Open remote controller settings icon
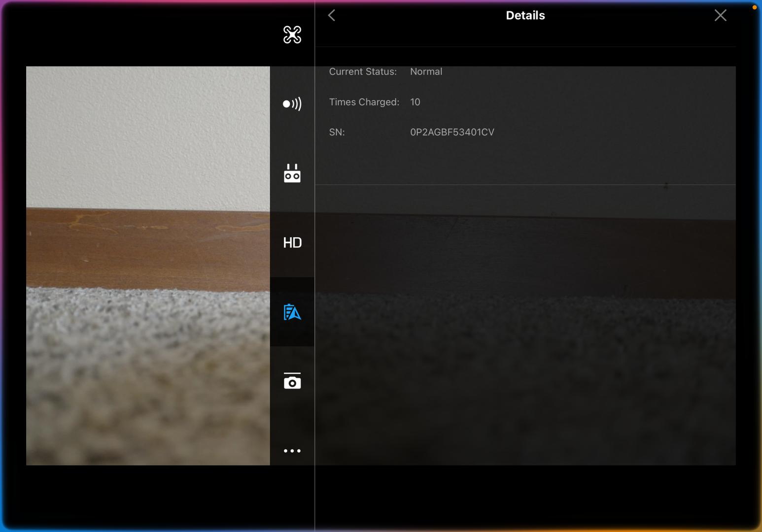Viewport: 762px width, 532px height. pos(292,173)
